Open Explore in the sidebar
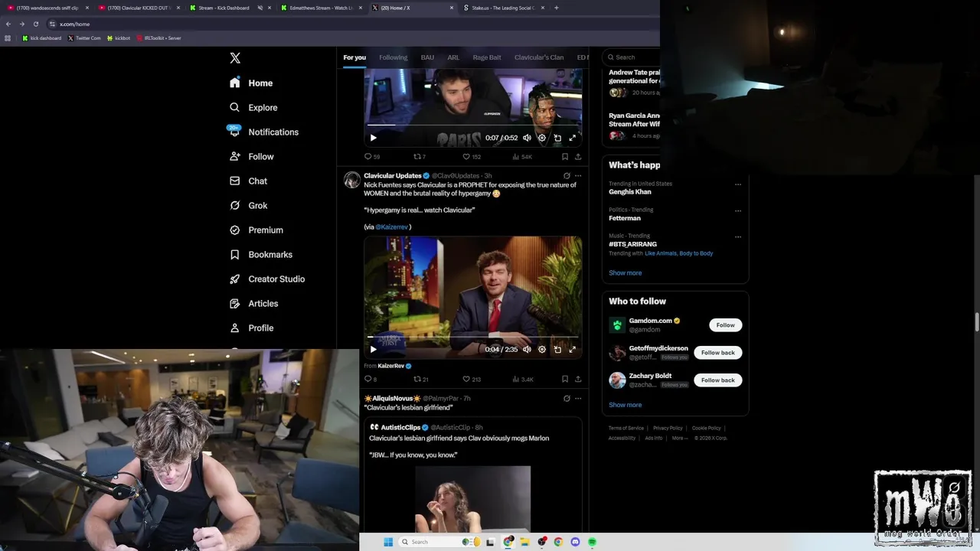Image resolution: width=980 pixels, height=551 pixels. point(253,107)
